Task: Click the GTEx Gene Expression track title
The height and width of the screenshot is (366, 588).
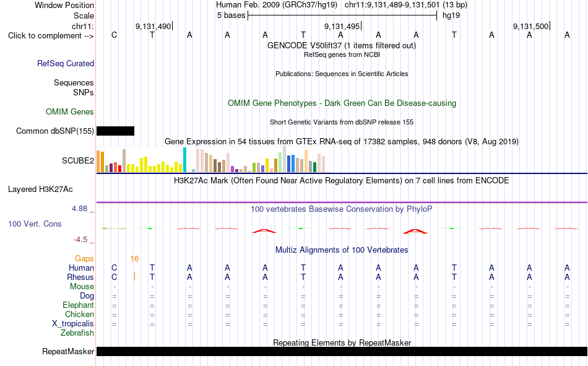Action: click(x=342, y=142)
